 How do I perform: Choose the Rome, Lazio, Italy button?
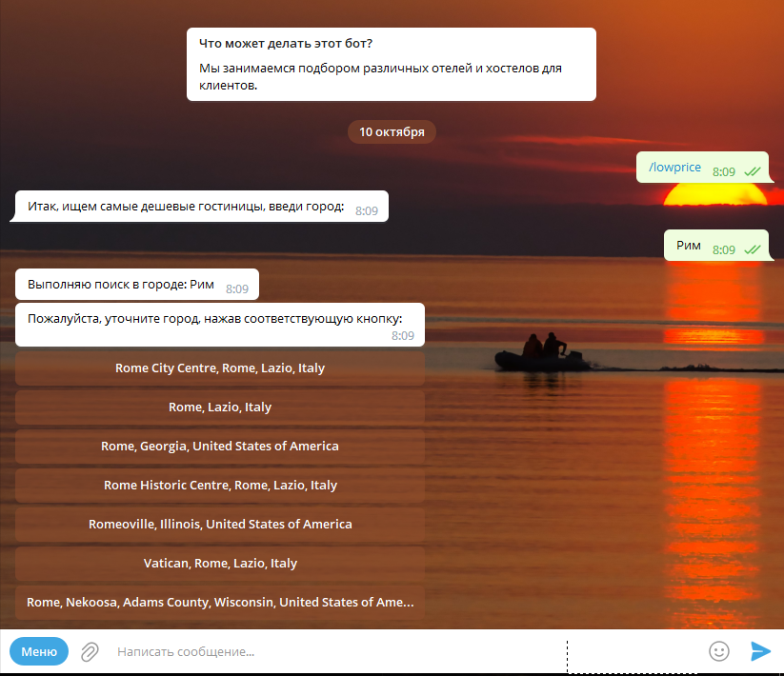point(220,408)
